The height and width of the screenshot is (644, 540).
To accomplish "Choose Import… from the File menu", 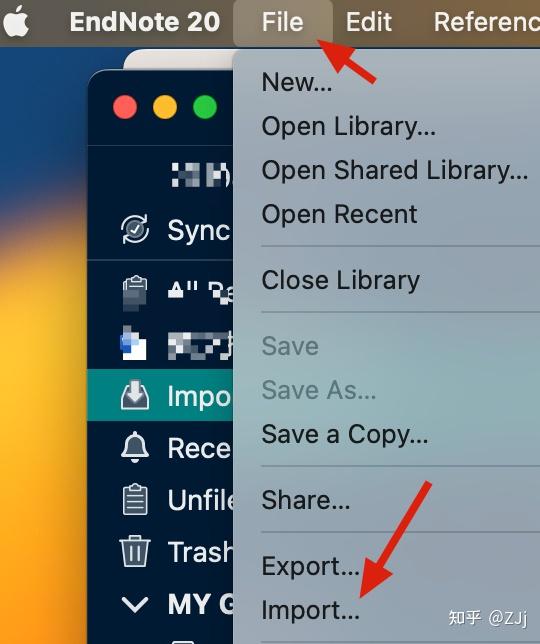I will [x=311, y=610].
